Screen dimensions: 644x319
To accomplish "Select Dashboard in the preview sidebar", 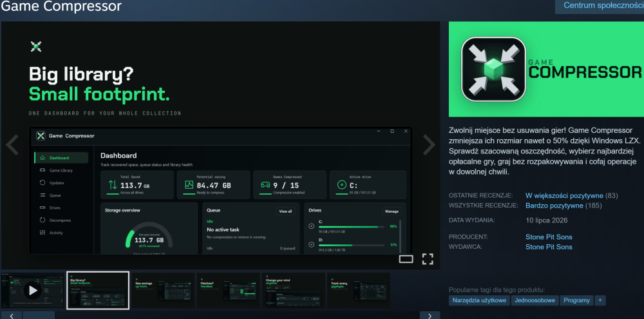I will tap(61, 158).
